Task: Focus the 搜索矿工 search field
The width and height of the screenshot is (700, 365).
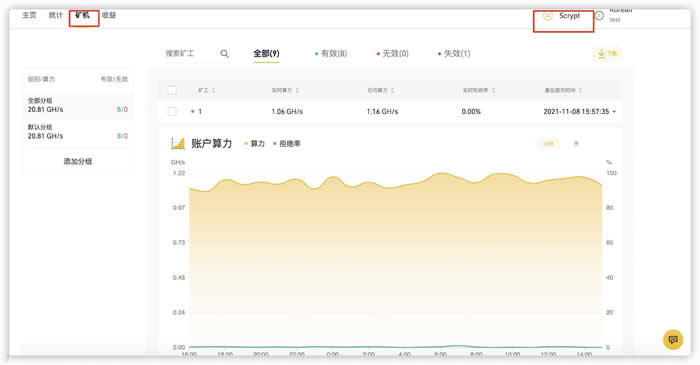Action: coord(191,54)
